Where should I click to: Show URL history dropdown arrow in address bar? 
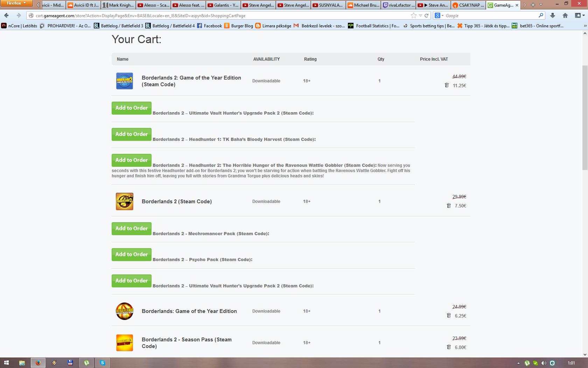[x=420, y=16]
